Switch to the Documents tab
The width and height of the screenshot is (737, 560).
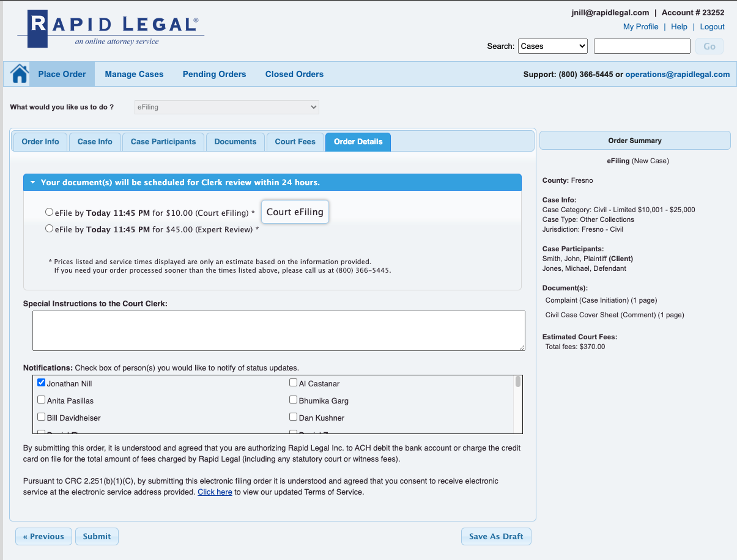(x=235, y=142)
